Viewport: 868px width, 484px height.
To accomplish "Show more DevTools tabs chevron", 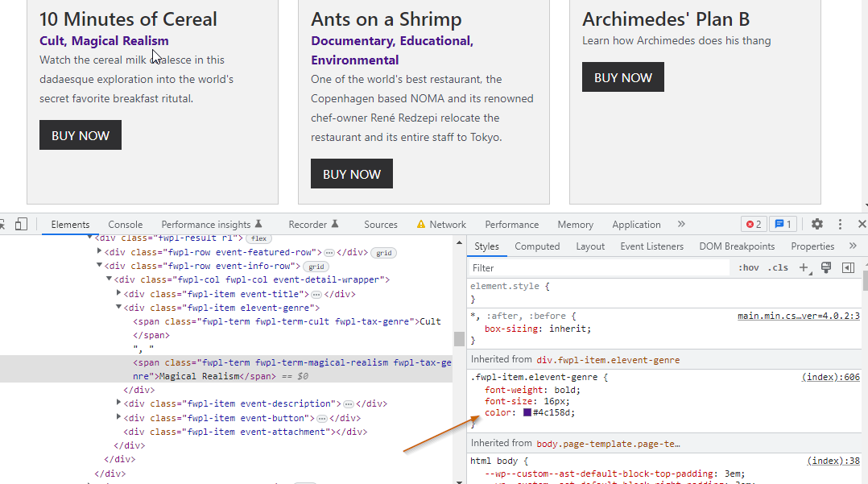I will tap(681, 224).
